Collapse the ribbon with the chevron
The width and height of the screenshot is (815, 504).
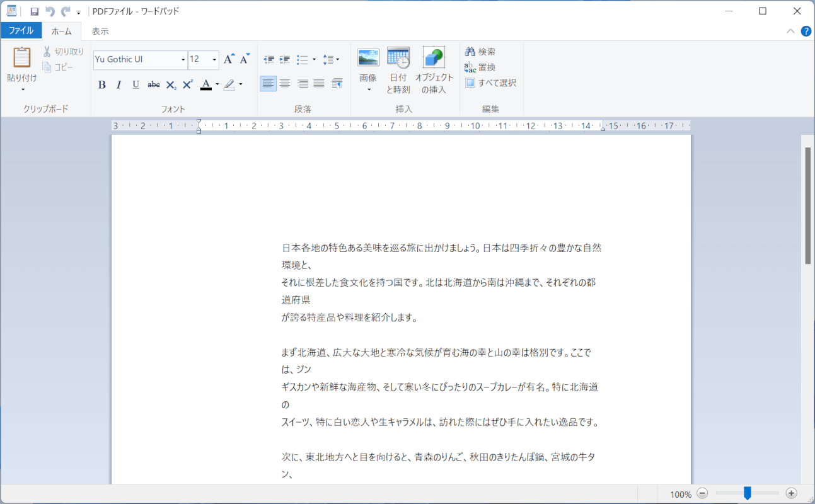791,31
